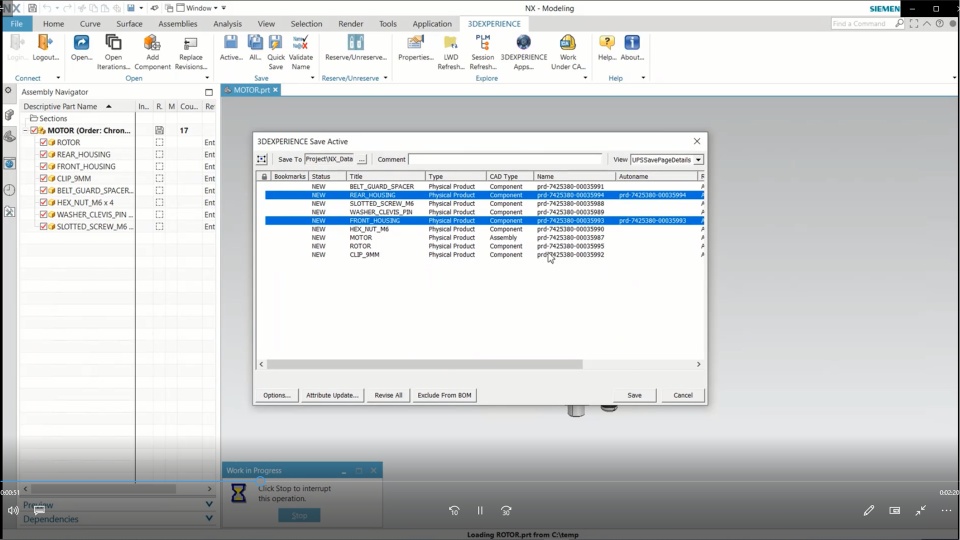Screen dimensions: 960x540
Task: Open the View UPSSavePageDetails dropdown
Action: [698, 160]
